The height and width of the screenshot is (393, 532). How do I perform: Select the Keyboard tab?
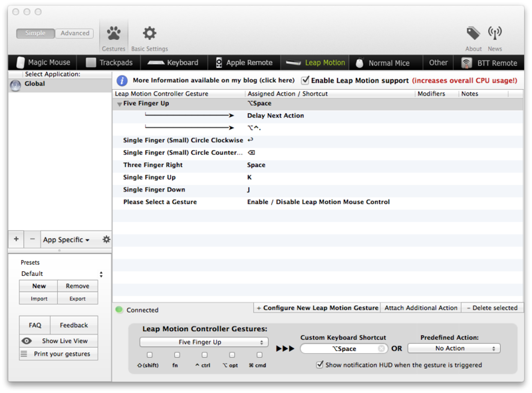pos(173,63)
